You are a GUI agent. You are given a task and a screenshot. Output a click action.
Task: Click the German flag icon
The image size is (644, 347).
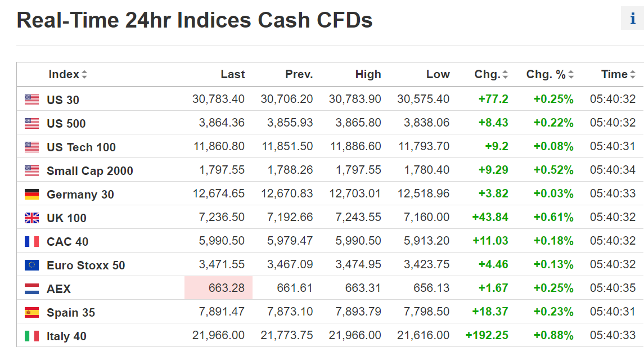pos(31,194)
